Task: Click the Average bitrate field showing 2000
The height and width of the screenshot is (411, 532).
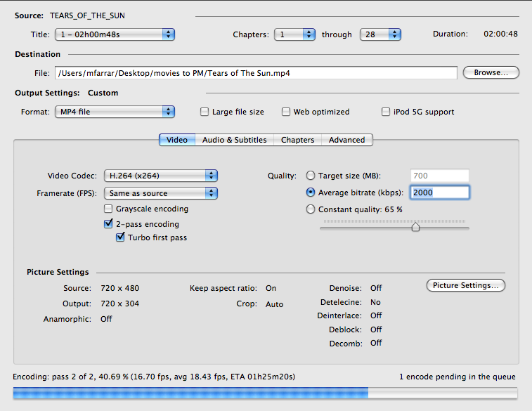Action: click(x=440, y=193)
